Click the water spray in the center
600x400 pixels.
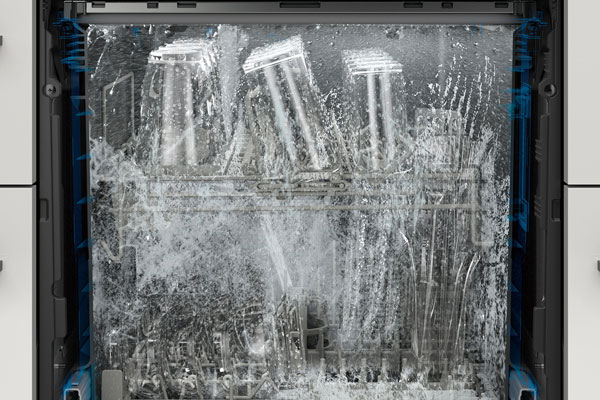300,250
